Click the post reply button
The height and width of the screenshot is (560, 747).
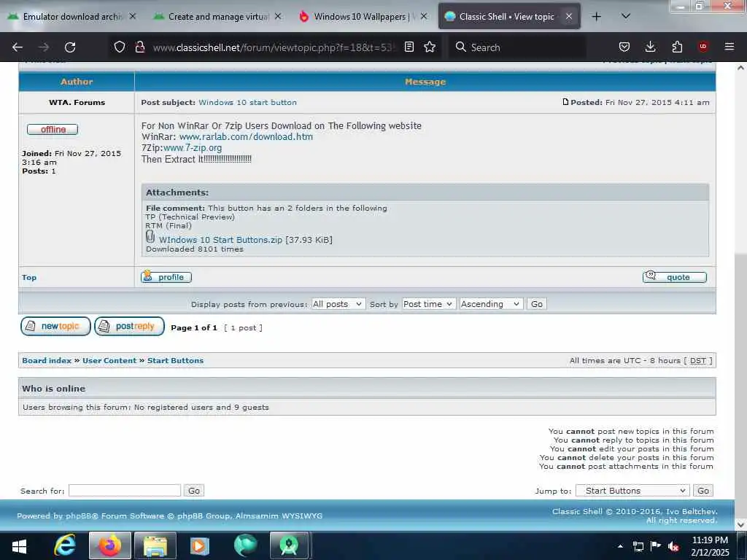(130, 326)
